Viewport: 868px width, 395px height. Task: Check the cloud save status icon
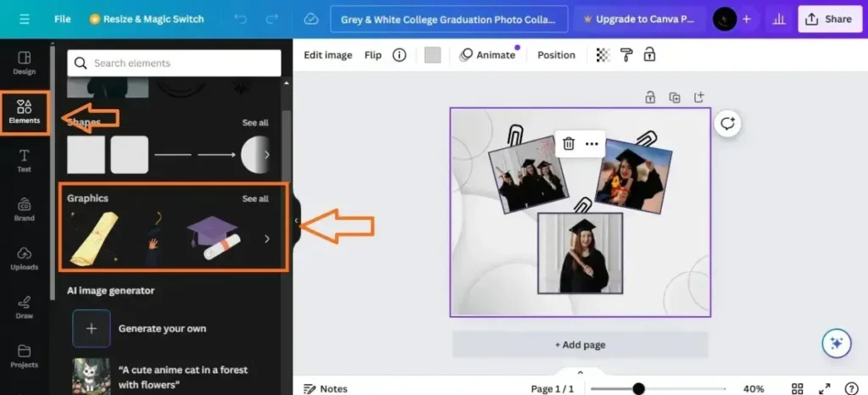(x=311, y=19)
